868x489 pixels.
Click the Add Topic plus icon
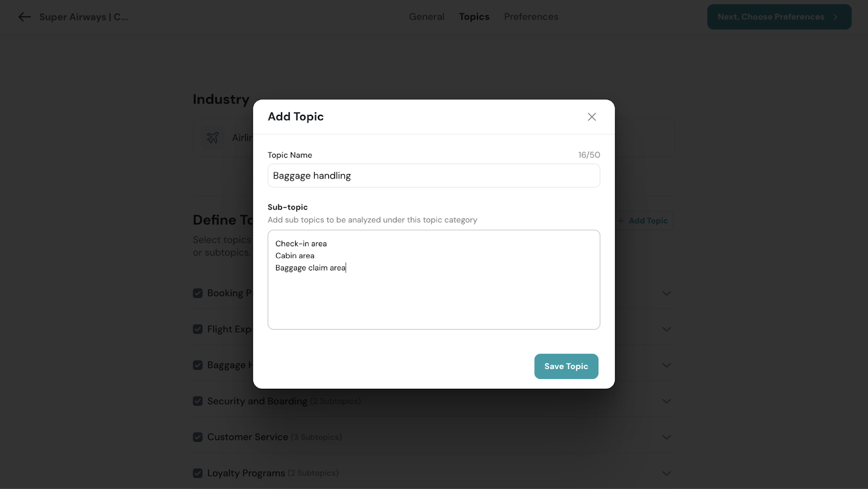621,221
